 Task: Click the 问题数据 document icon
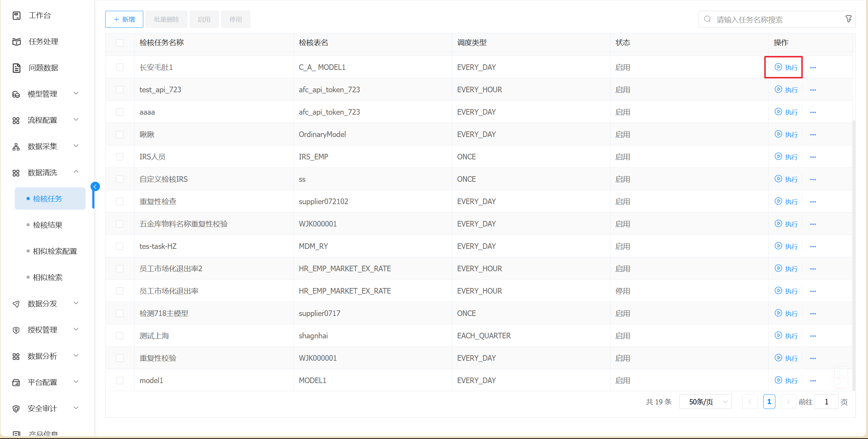[x=16, y=68]
